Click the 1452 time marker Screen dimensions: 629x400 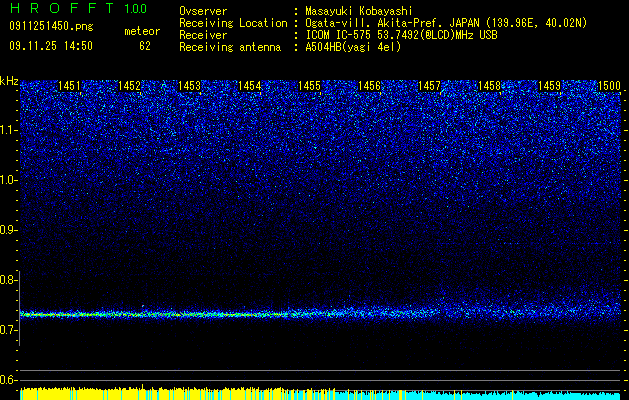tap(129, 86)
